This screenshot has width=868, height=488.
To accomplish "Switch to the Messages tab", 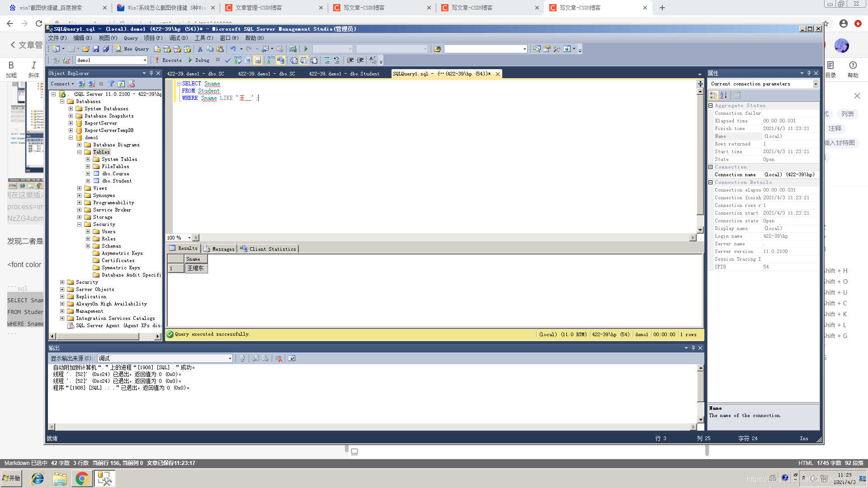I will (x=219, y=249).
